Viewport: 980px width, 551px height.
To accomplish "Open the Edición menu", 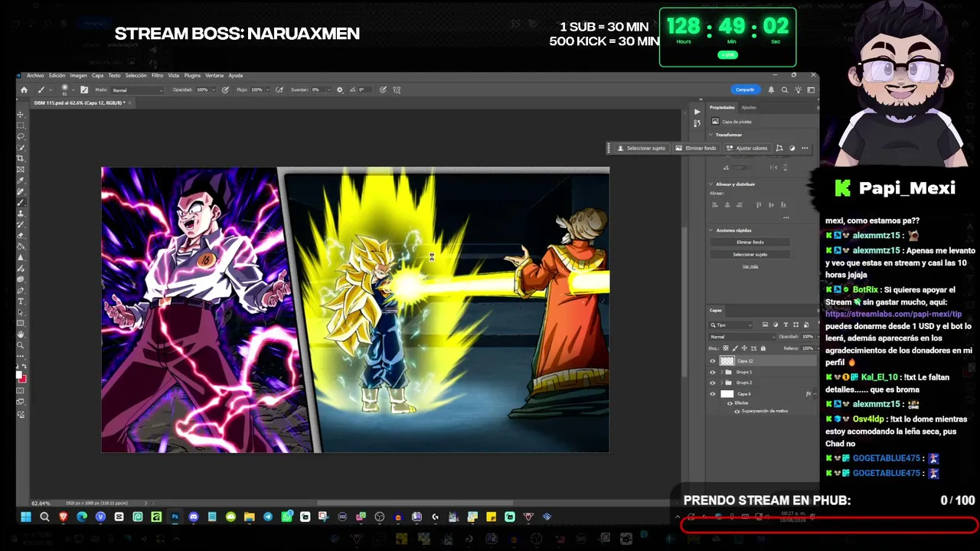I will (x=57, y=76).
